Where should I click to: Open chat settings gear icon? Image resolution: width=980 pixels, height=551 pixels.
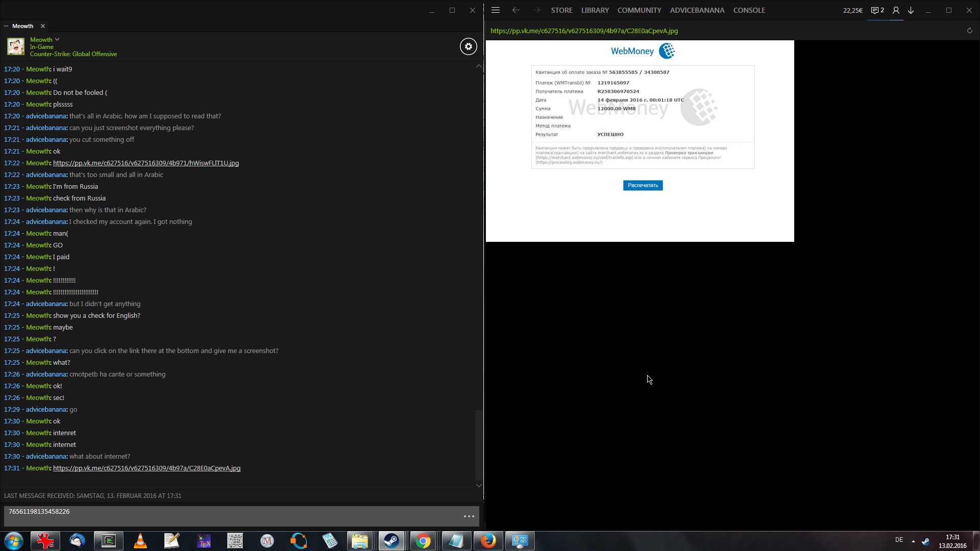pyautogui.click(x=468, y=46)
